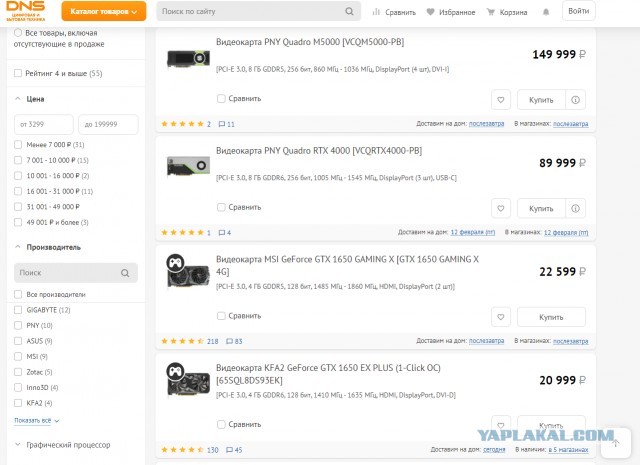Open notifications bell icon
Viewport: 640px width, 465px height.
pos(546,12)
